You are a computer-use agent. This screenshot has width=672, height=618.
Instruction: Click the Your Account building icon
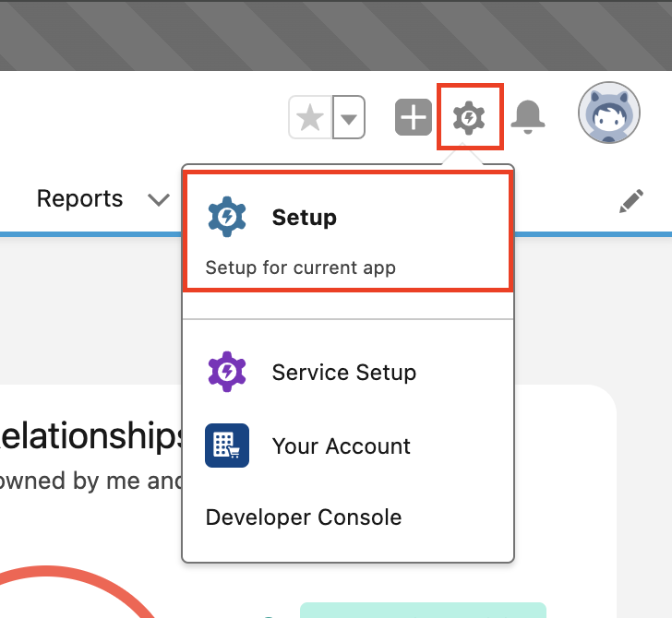227,446
